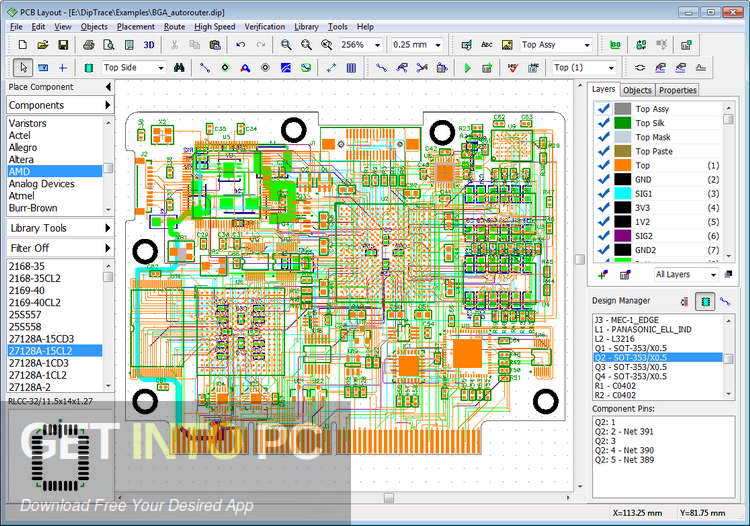Viewport: 750px width, 526px height.
Task: Toggle visibility of Top Mask layer
Action: click(604, 137)
